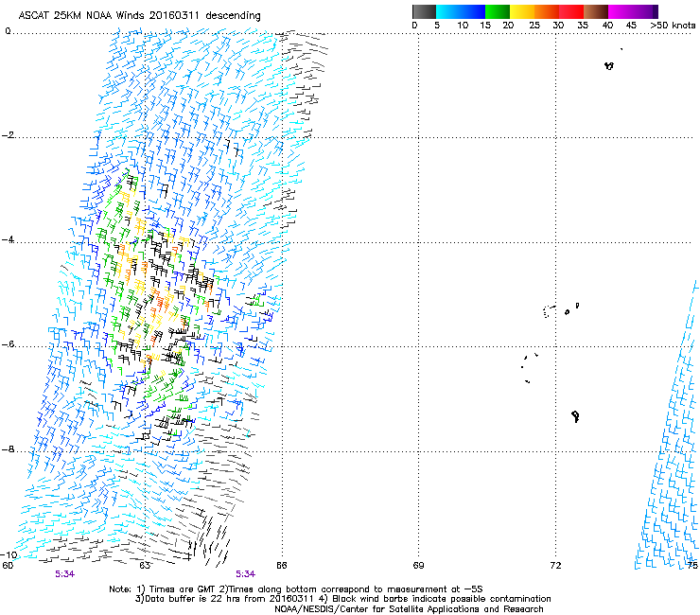Click the dark blue 10-15 knots legend segment
The image size is (700, 615).
[x=473, y=11]
